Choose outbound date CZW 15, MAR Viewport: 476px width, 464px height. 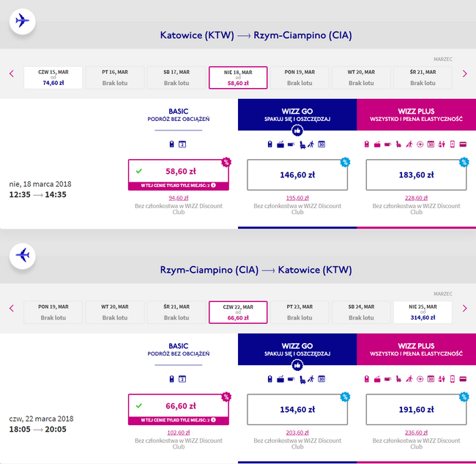[53, 78]
